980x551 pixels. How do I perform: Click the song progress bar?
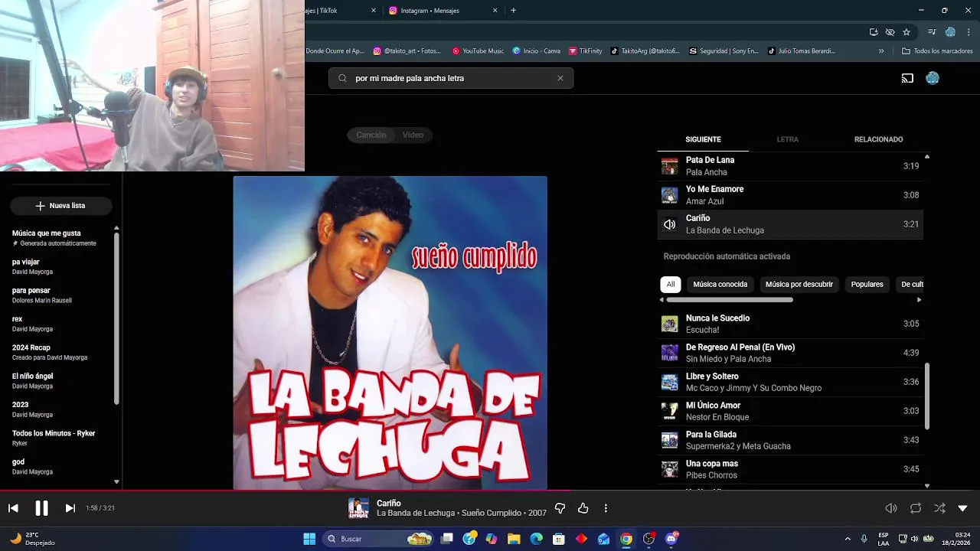pos(490,491)
